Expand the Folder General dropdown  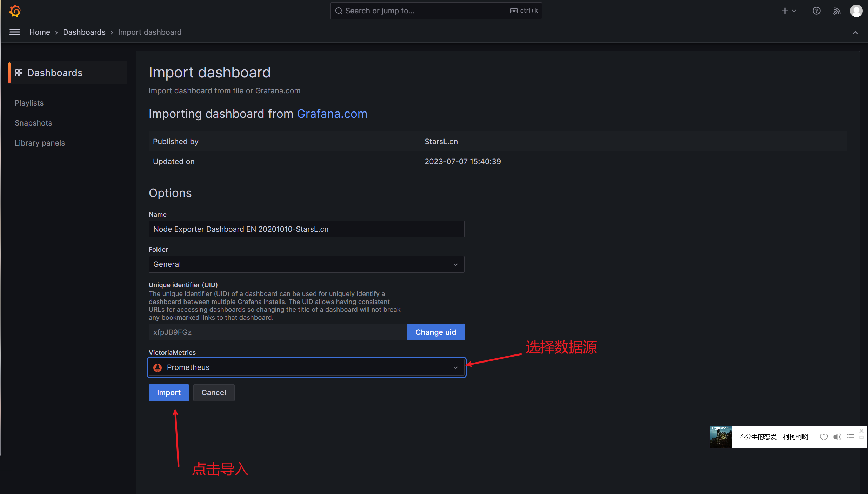(x=306, y=264)
